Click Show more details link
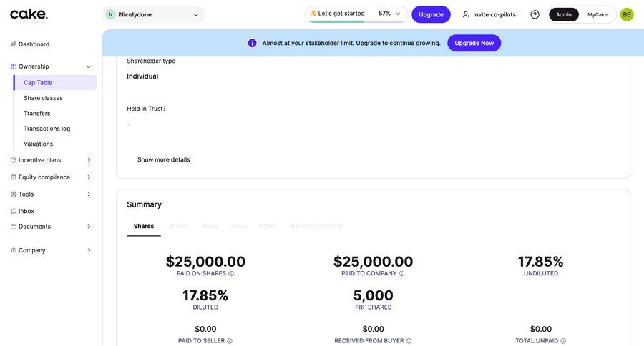 (164, 159)
